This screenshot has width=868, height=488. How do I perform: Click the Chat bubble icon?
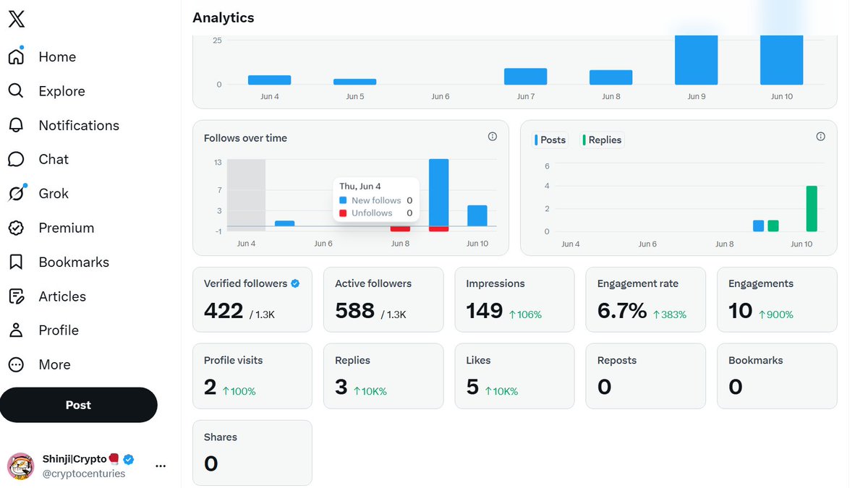[x=16, y=159]
